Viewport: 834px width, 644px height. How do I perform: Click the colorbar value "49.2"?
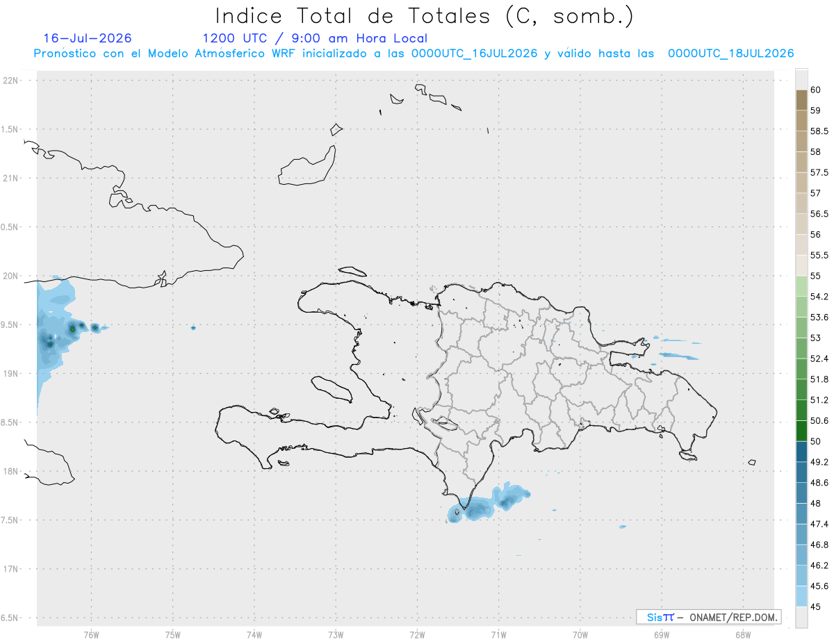pos(819,462)
